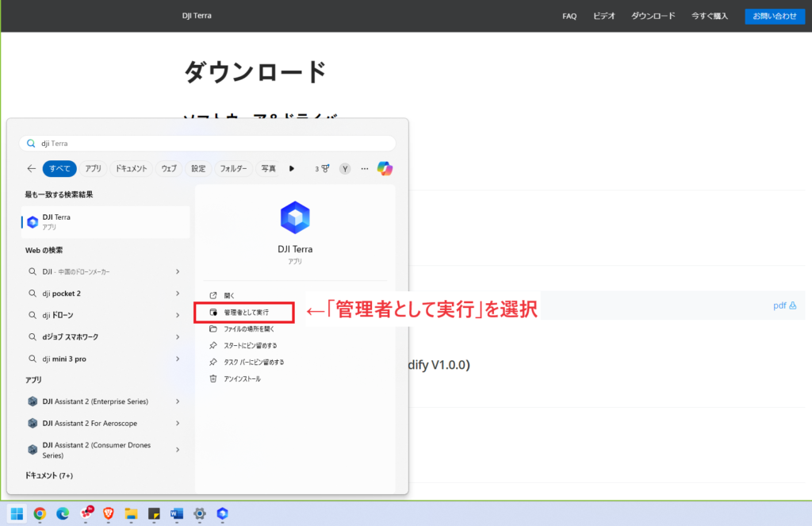Open Microsoft Edge from the taskbar
The image size is (812, 526).
click(63, 513)
